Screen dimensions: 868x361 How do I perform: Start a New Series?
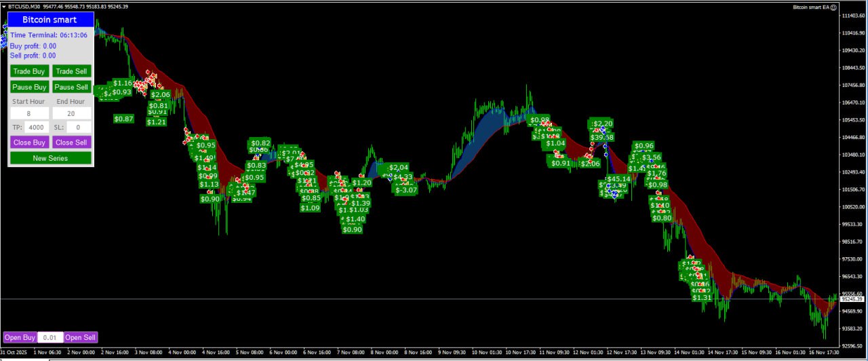(x=50, y=158)
